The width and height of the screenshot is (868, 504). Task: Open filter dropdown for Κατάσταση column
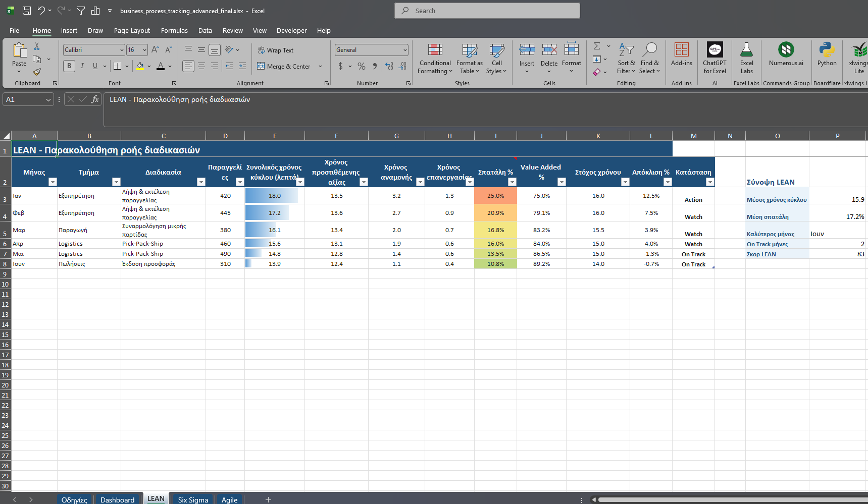709,182
